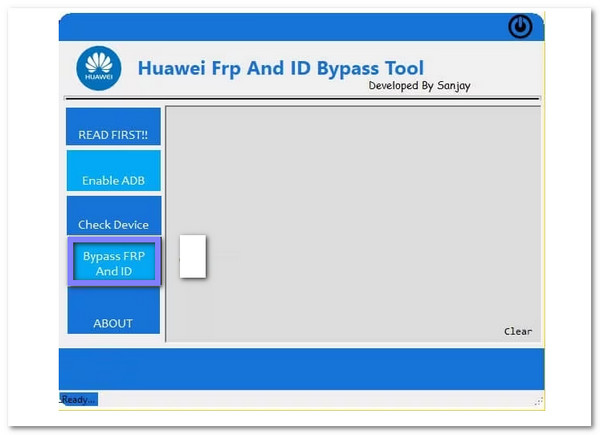Click the light status strip beside Ready...
Image resolution: width=600 pixels, height=435 pixels.
click(300, 399)
